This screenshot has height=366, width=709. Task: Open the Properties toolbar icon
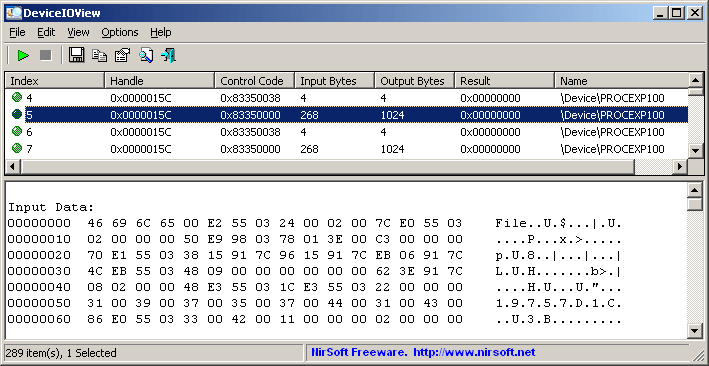click(x=122, y=56)
